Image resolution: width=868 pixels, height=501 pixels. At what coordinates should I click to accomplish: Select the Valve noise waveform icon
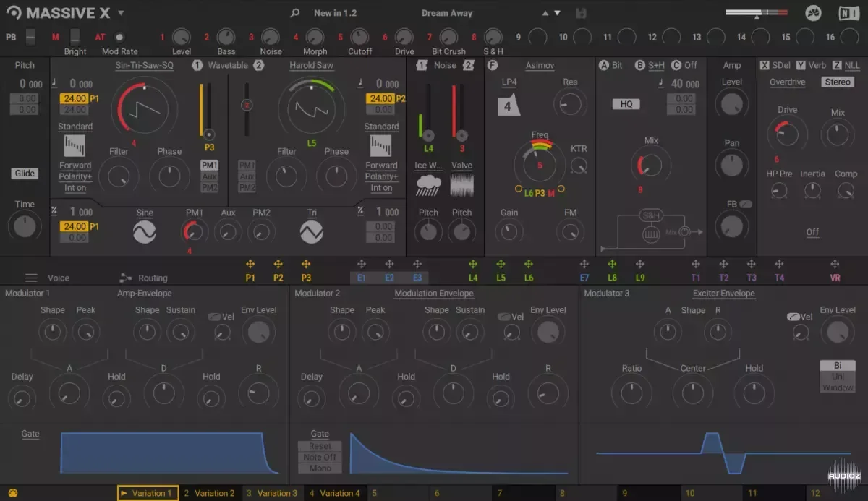[x=461, y=184]
